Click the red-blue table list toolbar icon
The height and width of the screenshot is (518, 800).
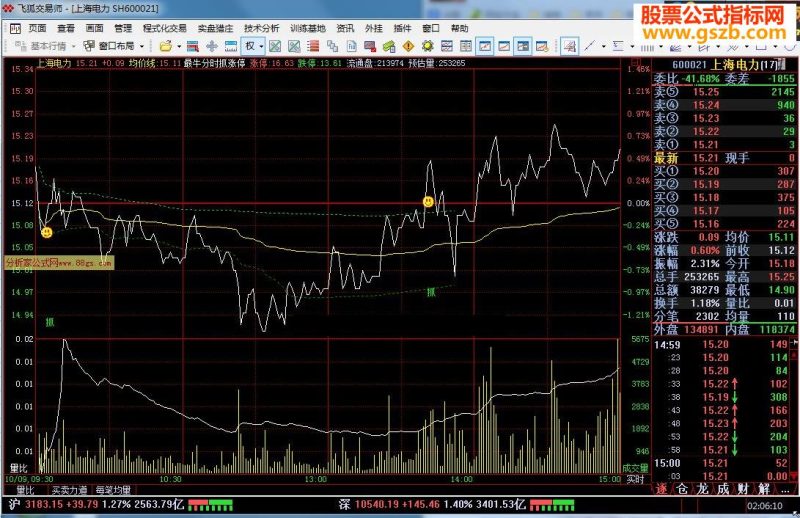193,46
